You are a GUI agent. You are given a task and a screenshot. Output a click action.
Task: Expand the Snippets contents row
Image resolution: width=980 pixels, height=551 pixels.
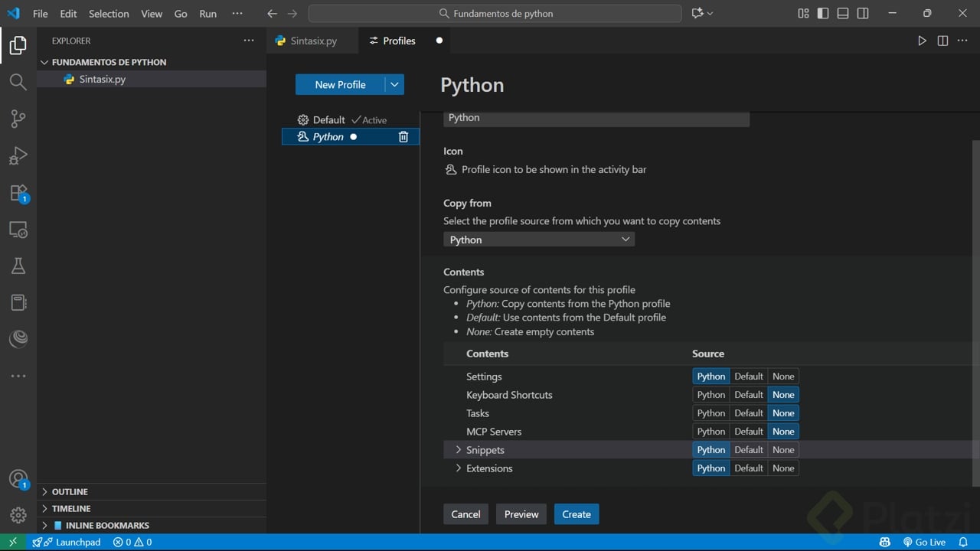tap(459, 450)
